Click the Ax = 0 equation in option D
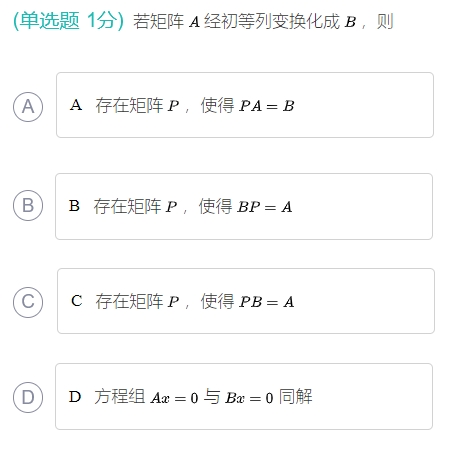 click(174, 398)
